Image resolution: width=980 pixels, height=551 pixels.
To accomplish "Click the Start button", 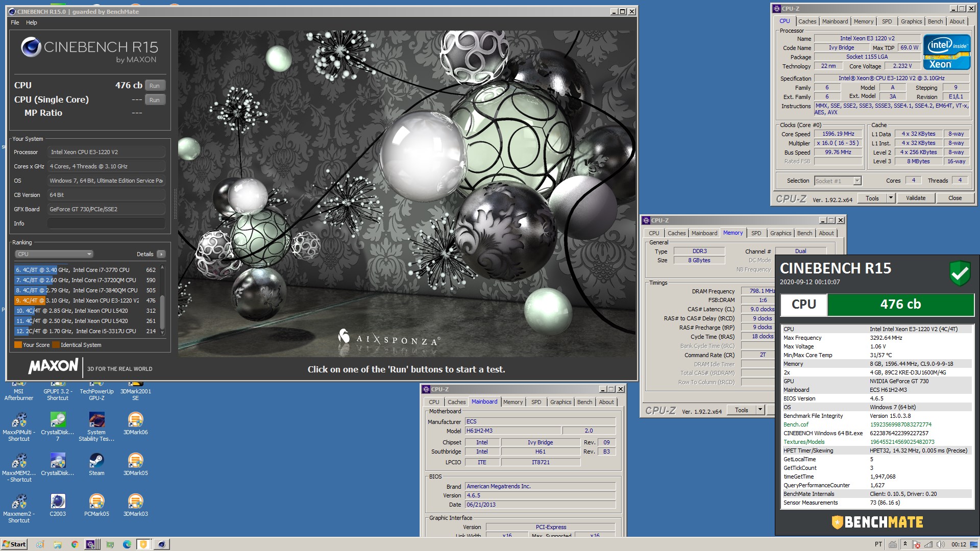I will [14, 544].
